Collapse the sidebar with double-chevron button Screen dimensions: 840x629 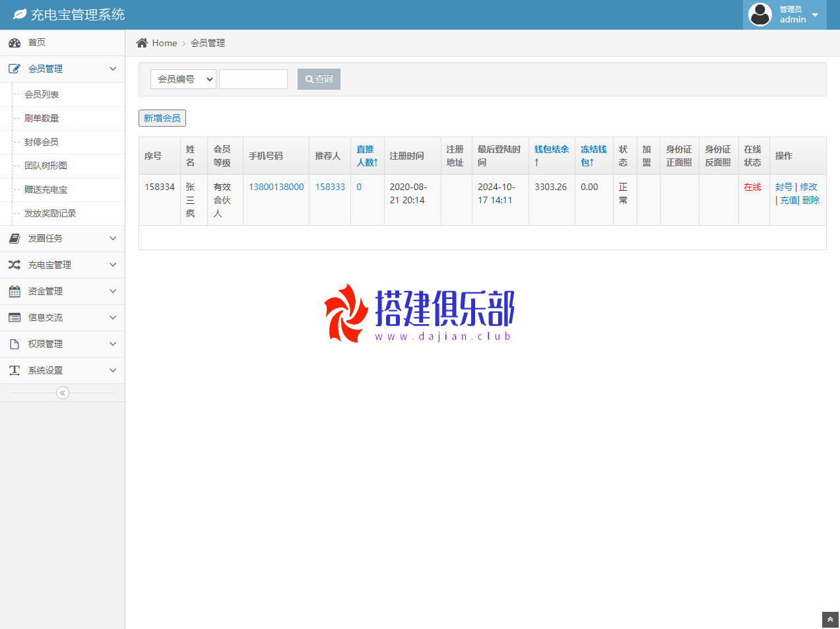[x=63, y=393]
